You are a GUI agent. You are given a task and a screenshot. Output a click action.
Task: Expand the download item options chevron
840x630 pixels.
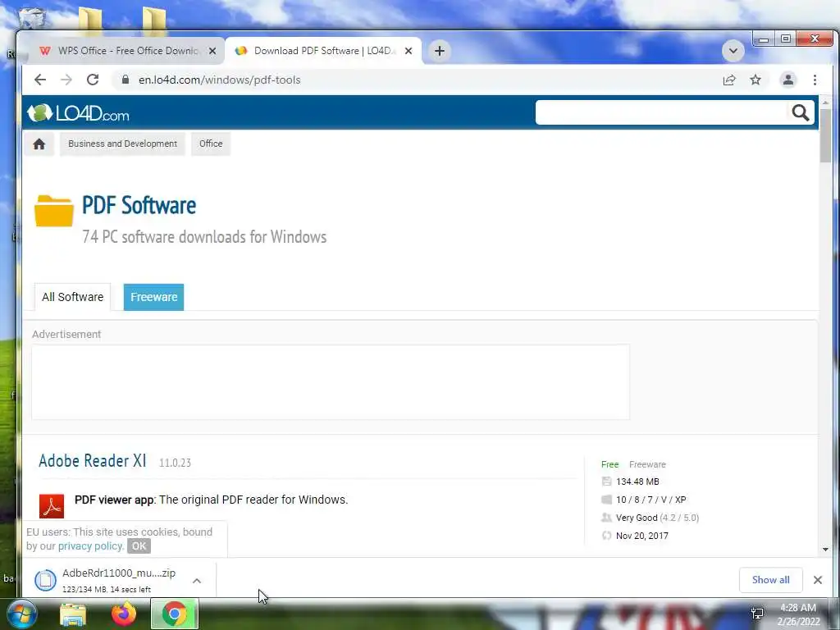pyautogui.click(x=197, y=581)
